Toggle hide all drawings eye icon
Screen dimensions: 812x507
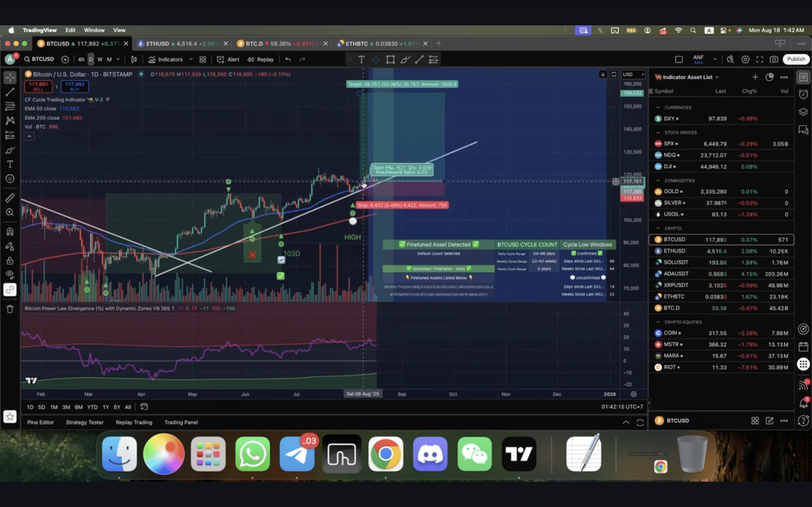(10, 275)
